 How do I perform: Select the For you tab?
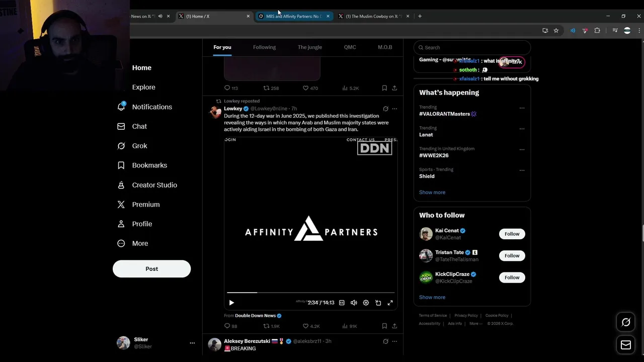pos(222,47)
